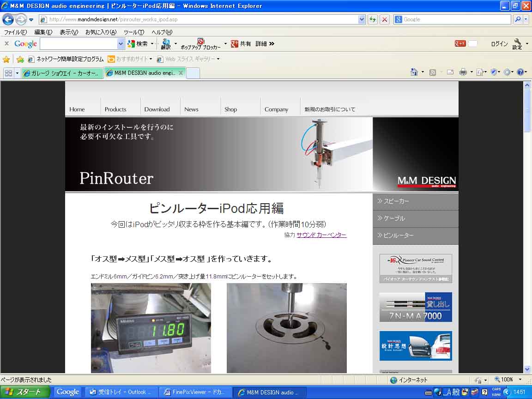532x399 pixels.
Task: Open the Favorites star icon
Action: click(x=6, y=60)
